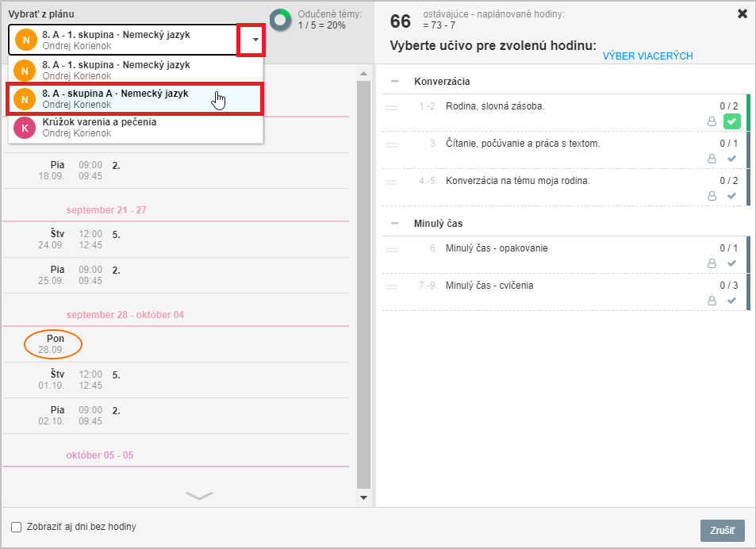Click person icon for Čítanie, počúvanie row

pyautogui.click(x=712, y=159)
